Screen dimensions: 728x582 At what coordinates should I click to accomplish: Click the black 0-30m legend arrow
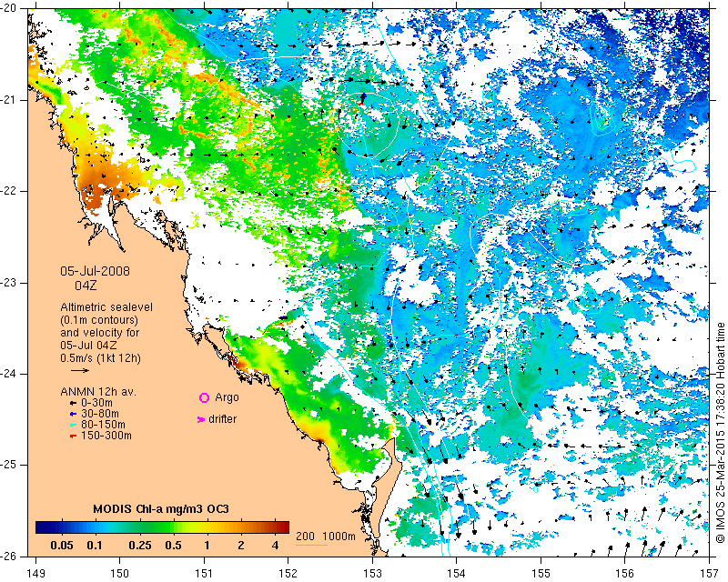pos(73,404)
